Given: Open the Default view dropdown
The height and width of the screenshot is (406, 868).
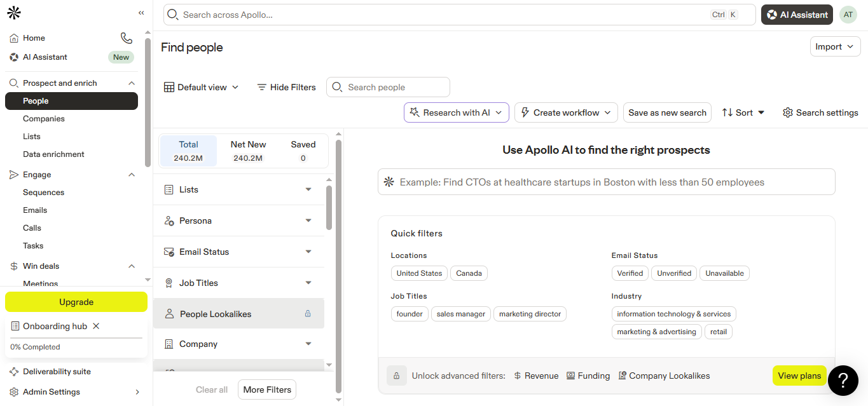Looking at the screenshot, I should (x=201, y=87).
